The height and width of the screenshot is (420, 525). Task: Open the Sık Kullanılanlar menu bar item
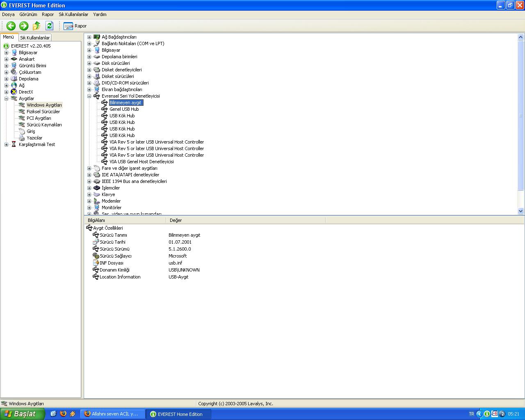73,14
